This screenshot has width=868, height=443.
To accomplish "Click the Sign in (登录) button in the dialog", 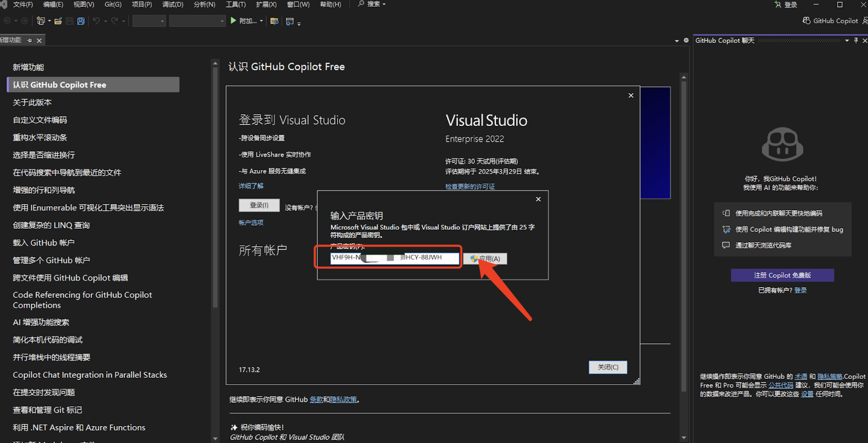I will [259, 205].
